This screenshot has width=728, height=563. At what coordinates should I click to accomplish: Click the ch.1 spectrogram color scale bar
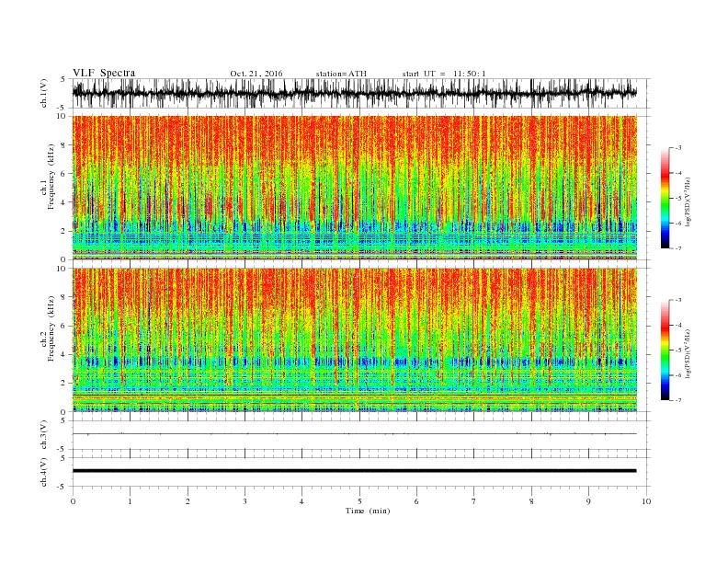[x=665, y=199]
